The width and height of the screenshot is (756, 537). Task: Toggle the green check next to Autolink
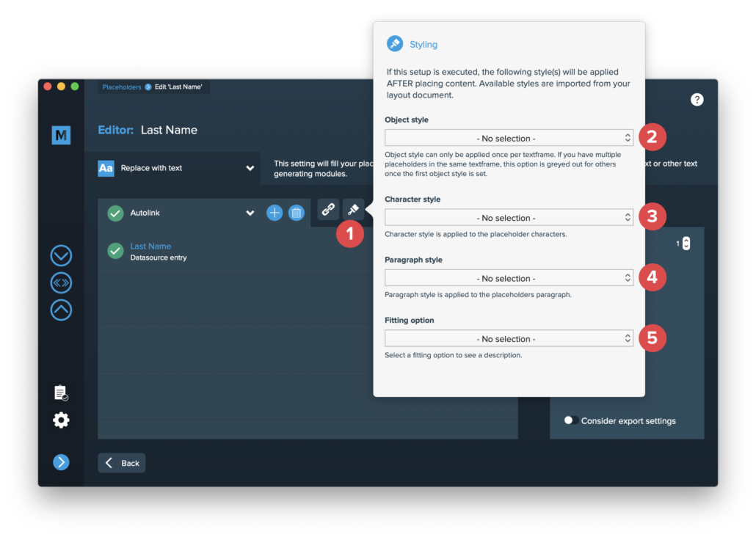pos(115,213)
